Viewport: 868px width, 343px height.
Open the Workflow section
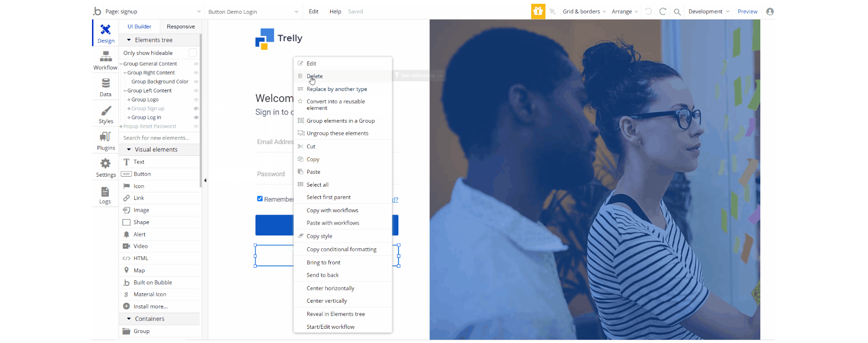click(x=105, y=61)
